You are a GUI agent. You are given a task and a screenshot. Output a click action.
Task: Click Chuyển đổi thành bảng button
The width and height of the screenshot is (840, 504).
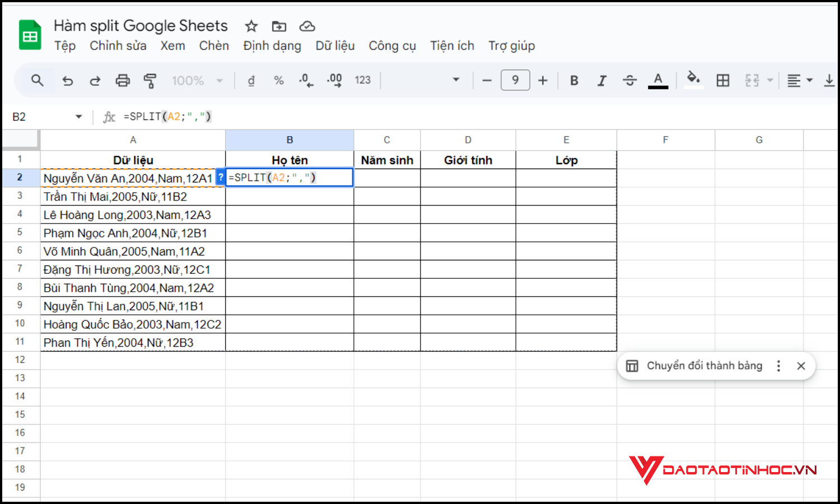pyautogui.click(x=694, y=366)
